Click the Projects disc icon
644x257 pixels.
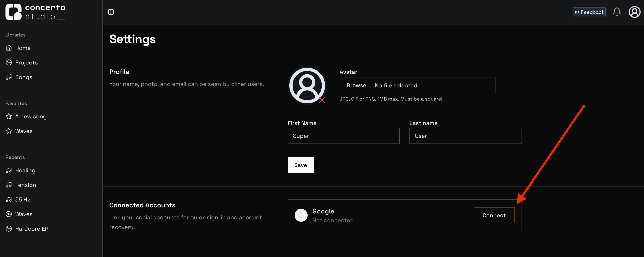point(9,62)
